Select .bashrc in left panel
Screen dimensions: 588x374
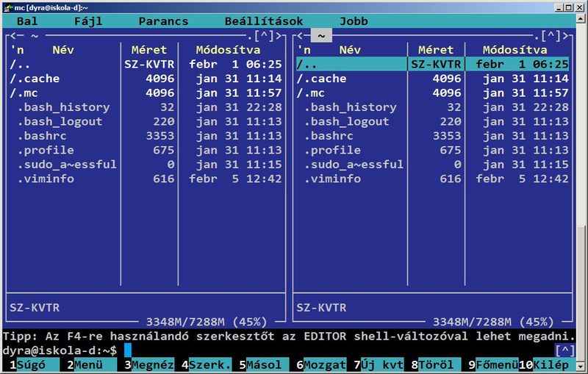click(146, 136)
